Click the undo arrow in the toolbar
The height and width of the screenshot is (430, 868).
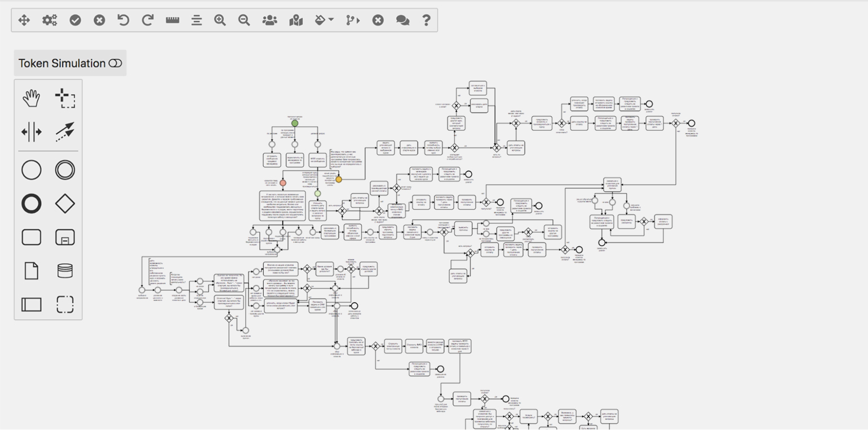pyautogui.click(x=123, y=20)
